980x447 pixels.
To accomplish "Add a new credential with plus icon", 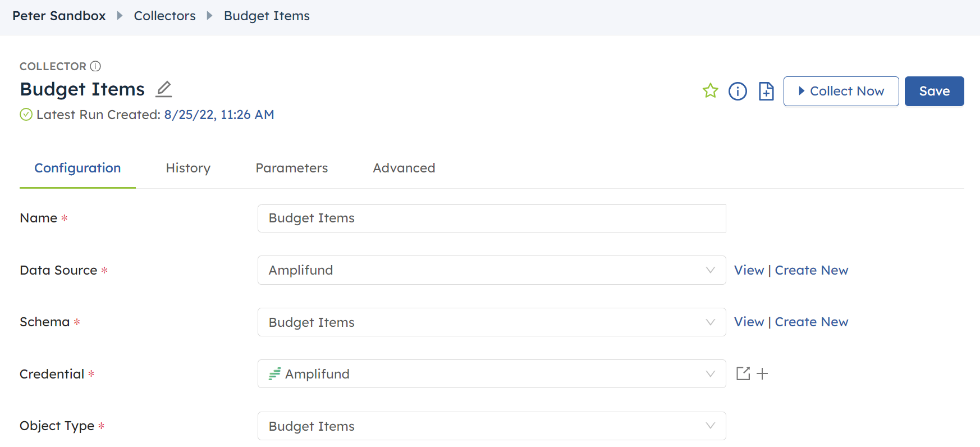I will pyautogui.click(x=762, y=374).
